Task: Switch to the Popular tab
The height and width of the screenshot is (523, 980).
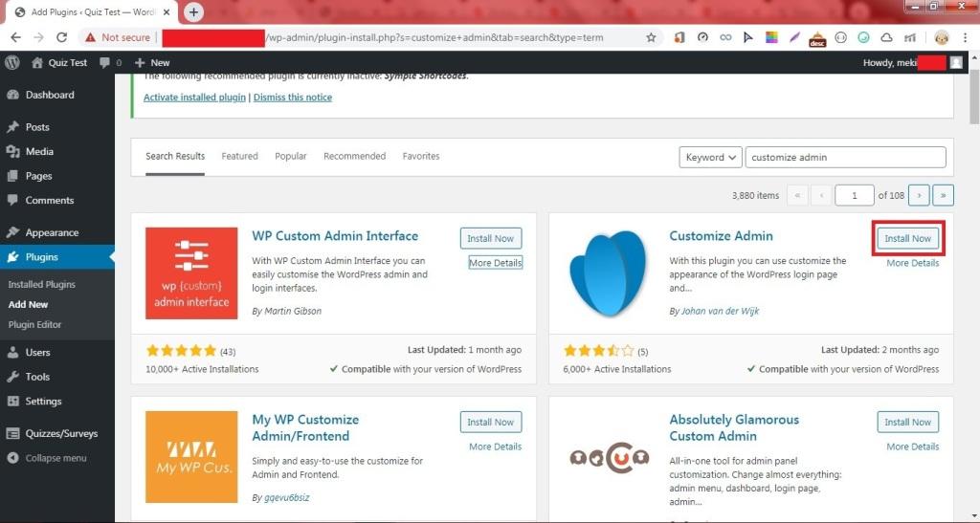Action: pyautogui.click(x=291, y=156)
